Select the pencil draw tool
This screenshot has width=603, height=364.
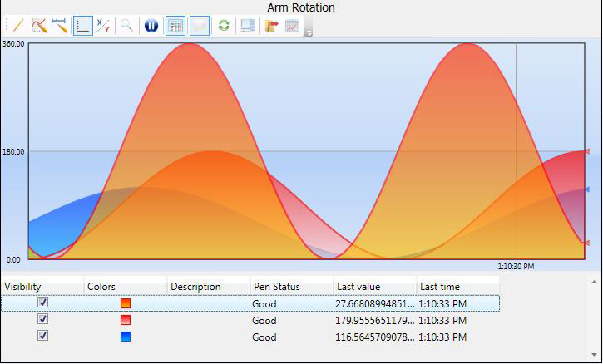pos(17,26)
